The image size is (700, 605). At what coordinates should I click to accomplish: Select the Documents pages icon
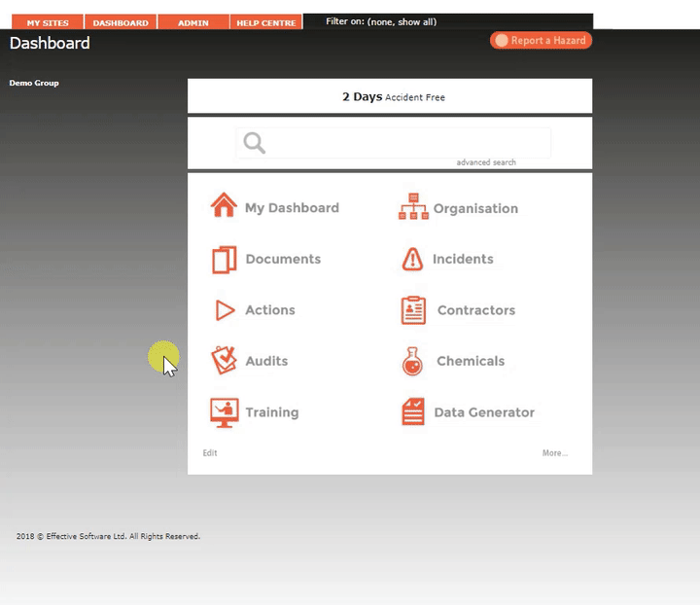(224, 260)
